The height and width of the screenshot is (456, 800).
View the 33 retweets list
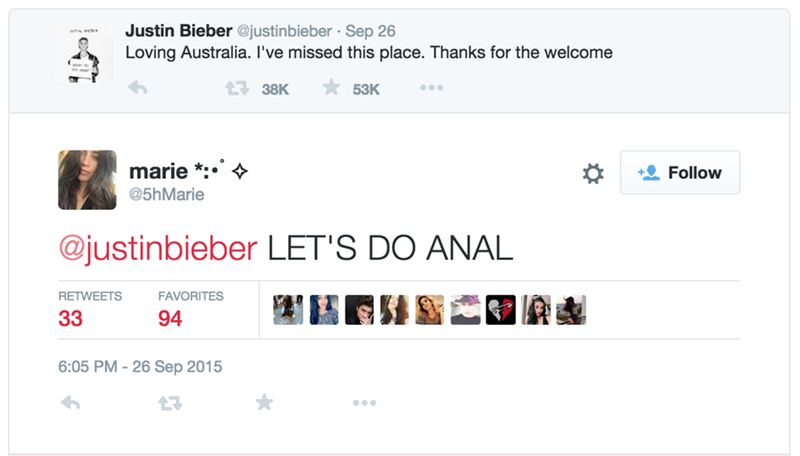point(71,320)
